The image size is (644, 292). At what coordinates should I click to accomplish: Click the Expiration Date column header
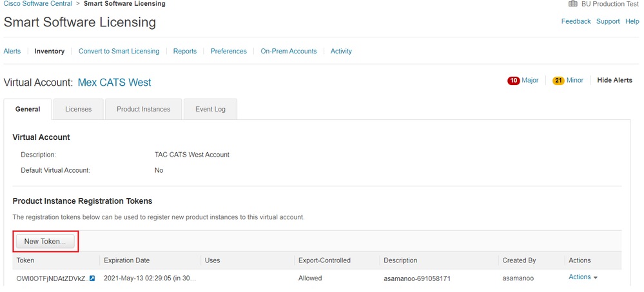coord(126,260)
